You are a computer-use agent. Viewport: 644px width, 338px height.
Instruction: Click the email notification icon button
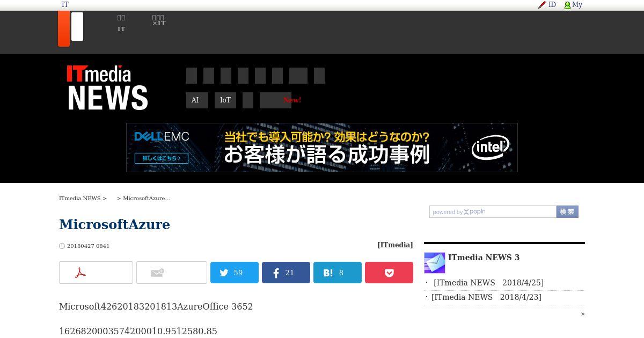pyautogui.click(x=172, y=273)
